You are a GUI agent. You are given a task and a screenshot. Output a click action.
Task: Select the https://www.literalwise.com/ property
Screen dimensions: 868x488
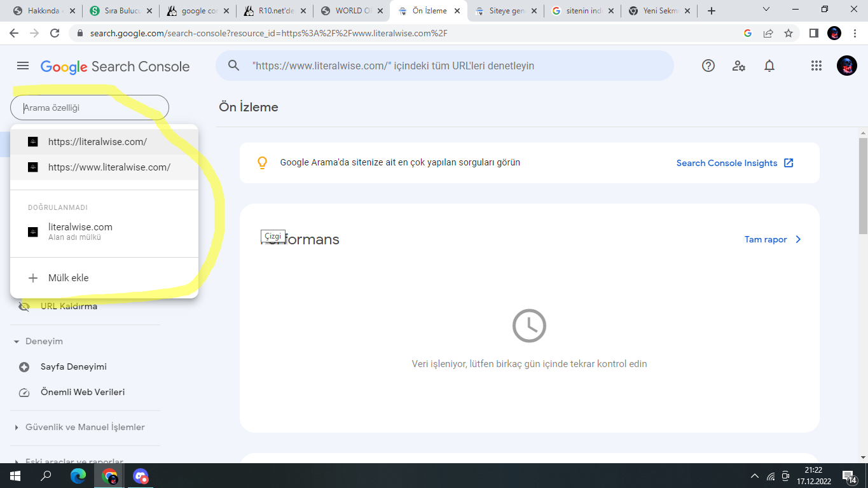(x=104, y=167)
